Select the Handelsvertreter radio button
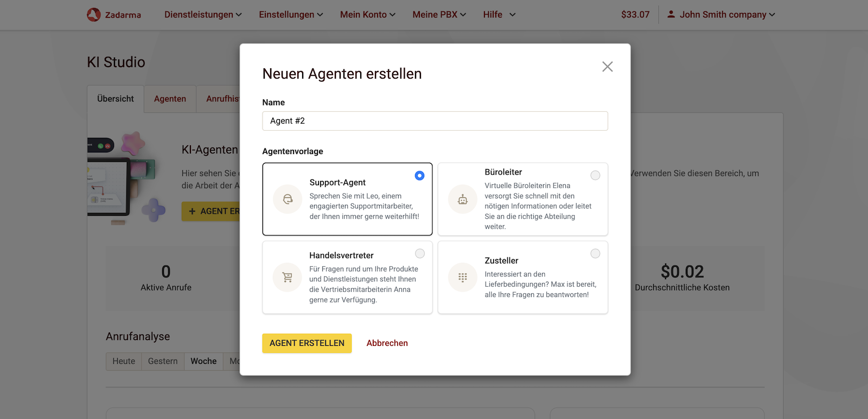868x419 pixels. pyautogui.click(x=420, y=254)
